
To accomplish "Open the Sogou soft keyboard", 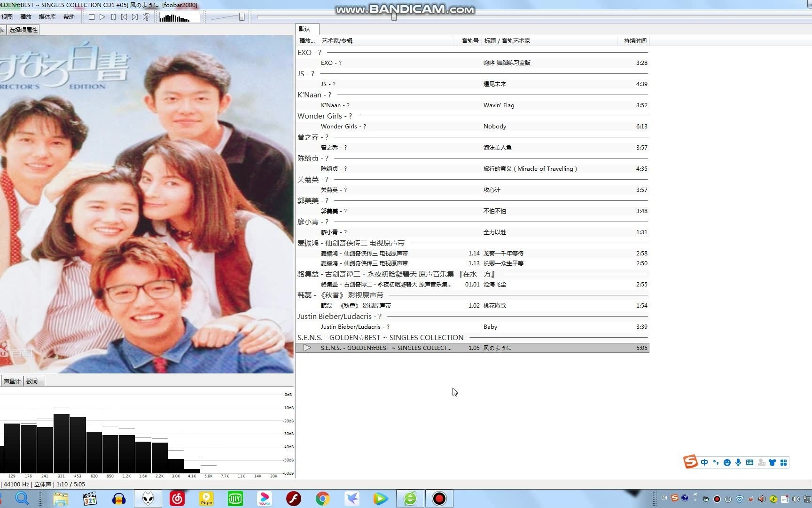I will click(x=750, y=462).
